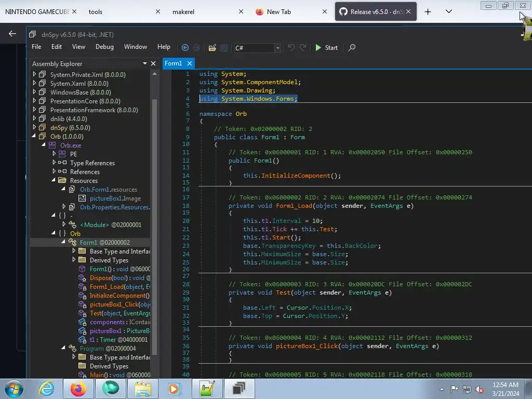Click the browser back arrow
This screenshot has width=532, height=399.
(x=12, y=33)
